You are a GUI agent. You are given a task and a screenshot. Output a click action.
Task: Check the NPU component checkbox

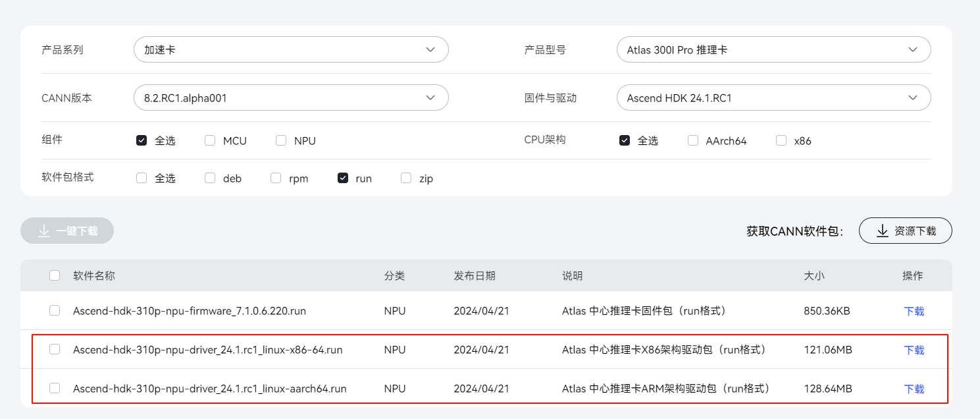pos(281,140)
